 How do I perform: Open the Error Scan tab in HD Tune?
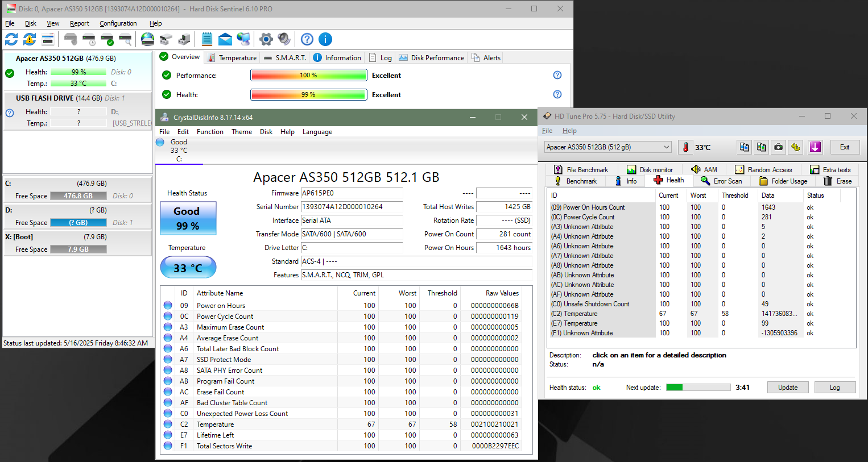721,181
